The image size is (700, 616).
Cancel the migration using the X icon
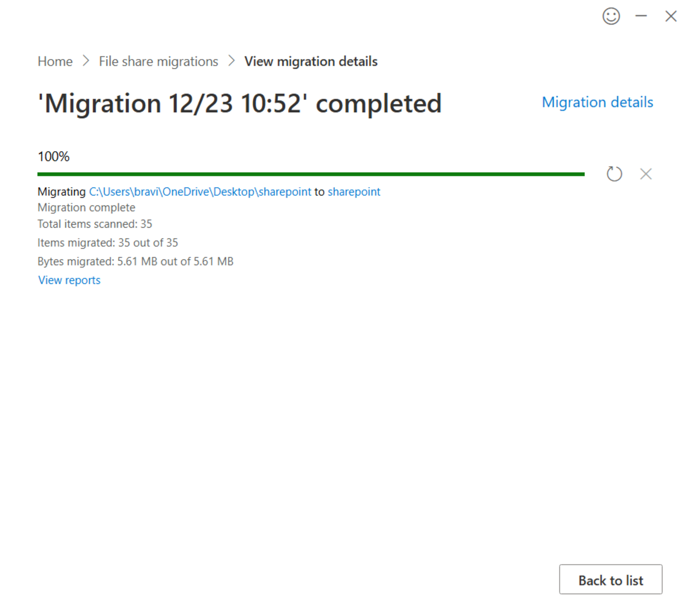(645, 174)
